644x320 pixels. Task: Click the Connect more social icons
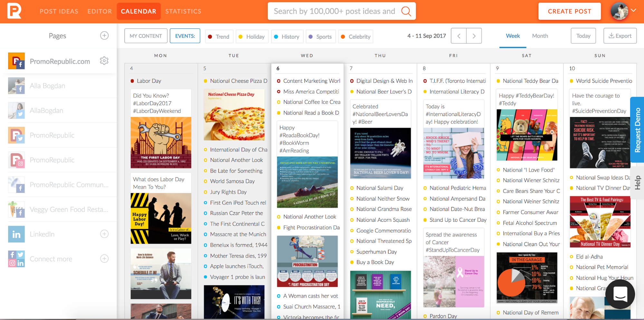(16, 259)
